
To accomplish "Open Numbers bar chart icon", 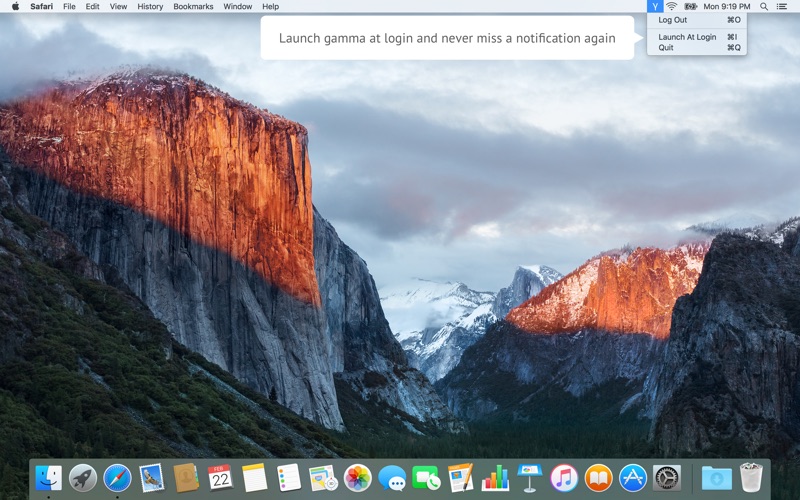I will click(x=495, y=478).
